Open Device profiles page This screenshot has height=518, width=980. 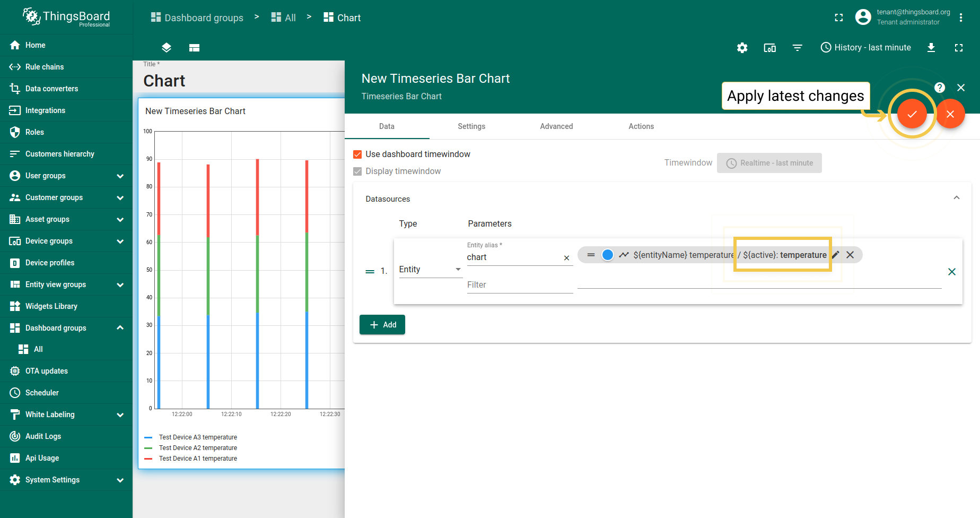tap(66, 263)
